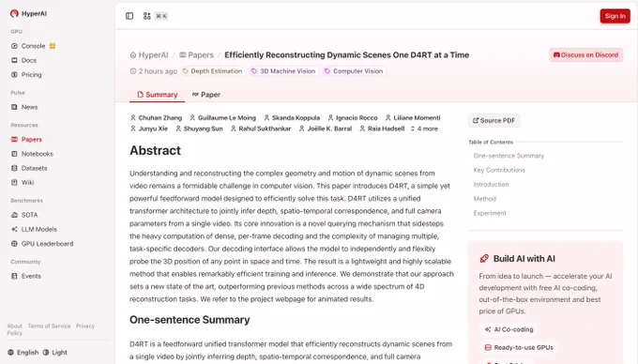Open the About footer link
This screenshot has height=364, width=638.
(x=15, y=326)
